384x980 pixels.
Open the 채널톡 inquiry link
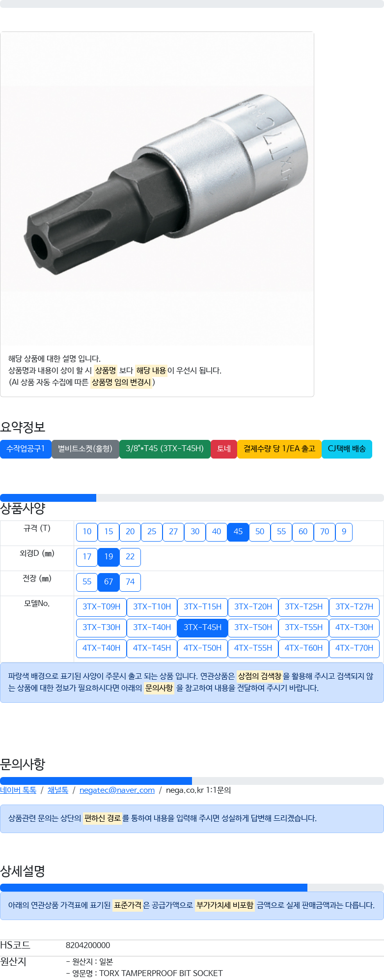coord(58,790)
